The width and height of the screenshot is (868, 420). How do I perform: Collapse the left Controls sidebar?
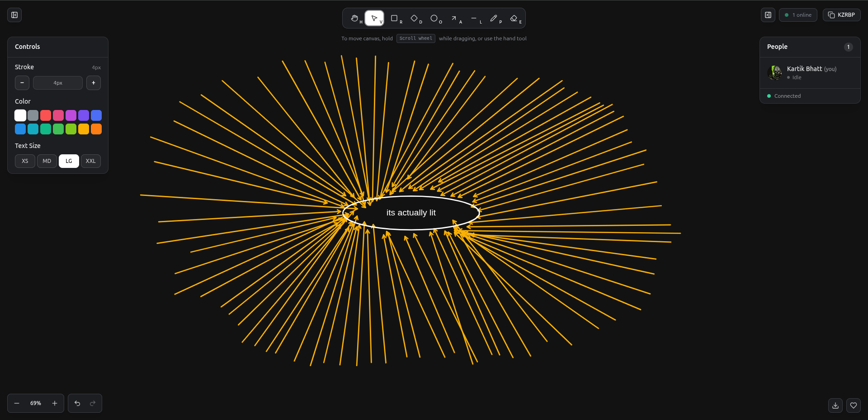14,15
